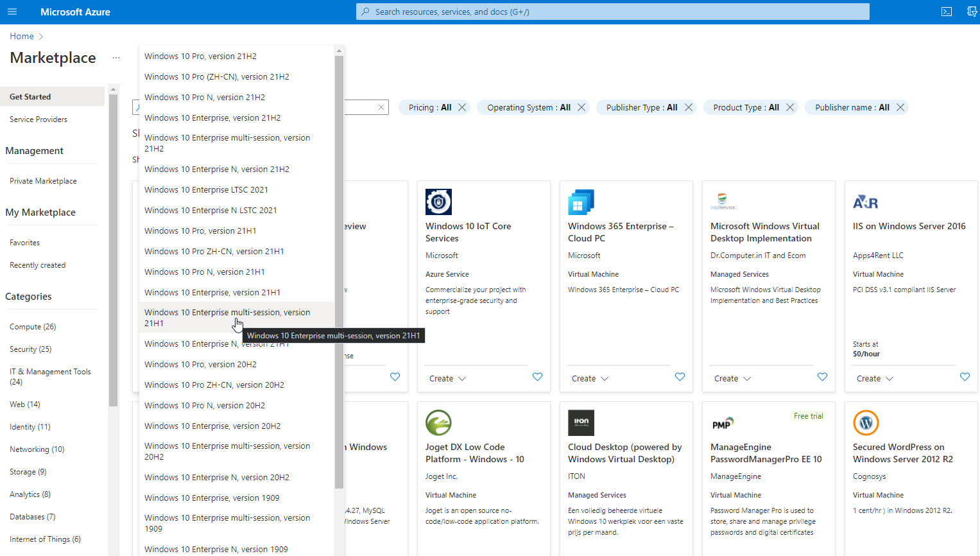Expand Create dropdown on Windows 365 Enterprise card
Image resolution: width=980 pixels, height=556 pixels.
(590, 379)
